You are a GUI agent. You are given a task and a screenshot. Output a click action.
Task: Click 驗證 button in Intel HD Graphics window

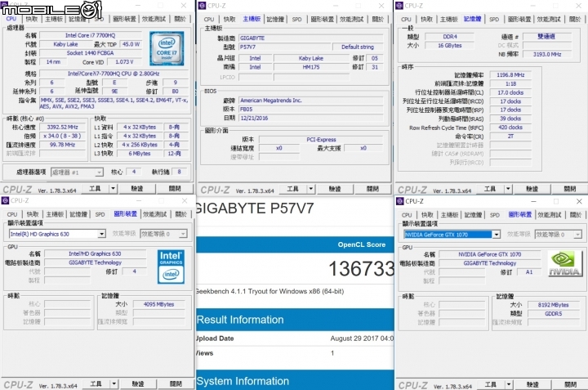point(138,383)
